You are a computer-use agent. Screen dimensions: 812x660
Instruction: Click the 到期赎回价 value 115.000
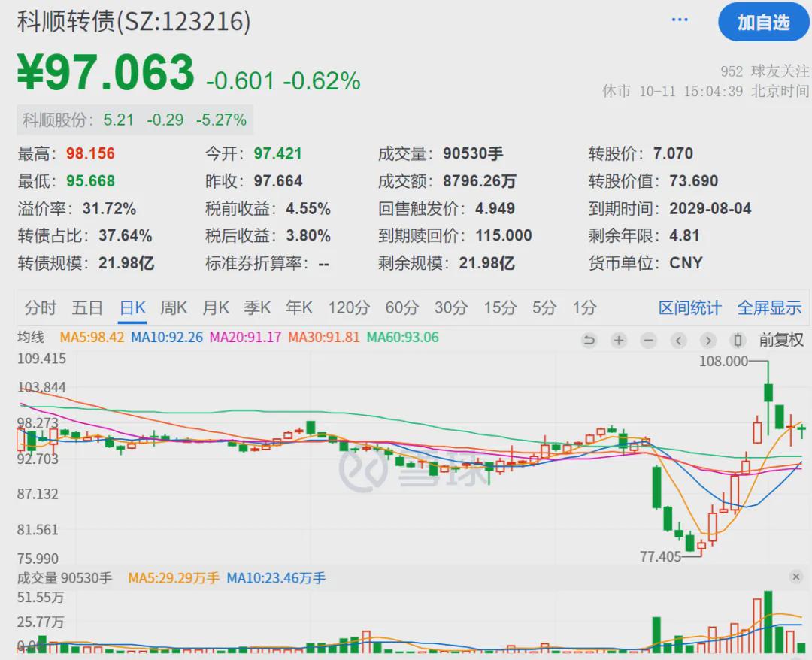pos(504,235)
